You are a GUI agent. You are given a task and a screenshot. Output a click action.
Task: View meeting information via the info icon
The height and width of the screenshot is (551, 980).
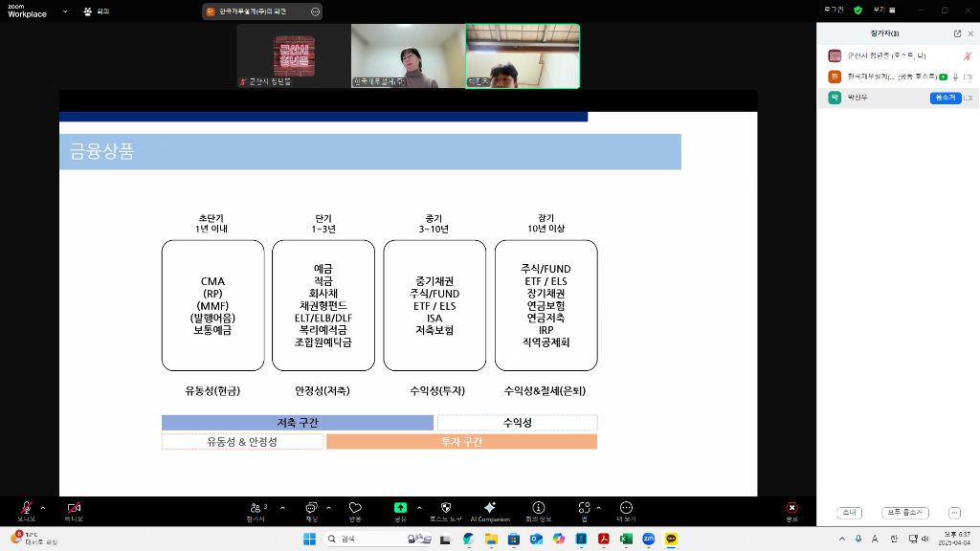537,507
